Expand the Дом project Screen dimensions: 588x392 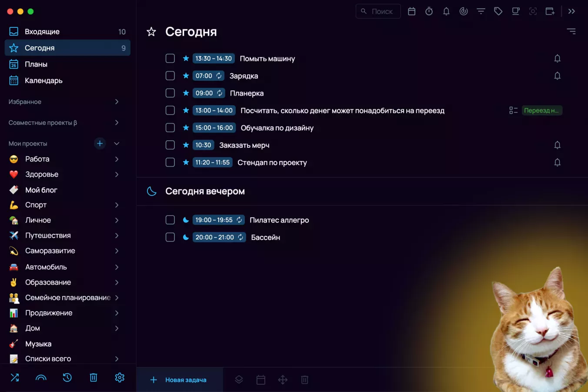tap(117, 328)
